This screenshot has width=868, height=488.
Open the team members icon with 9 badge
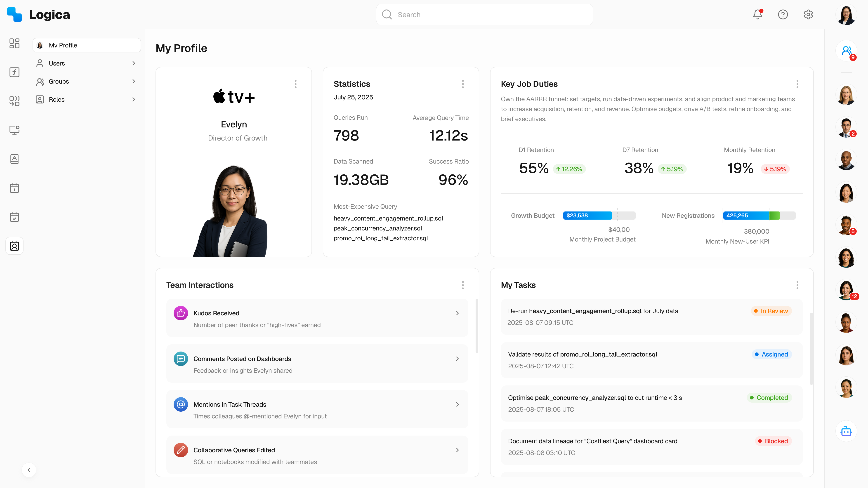847,51
